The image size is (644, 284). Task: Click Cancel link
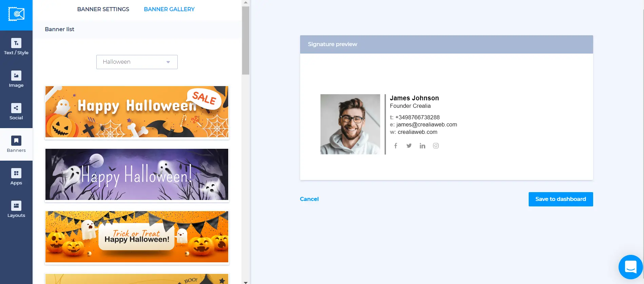click(x=309, y=199)
